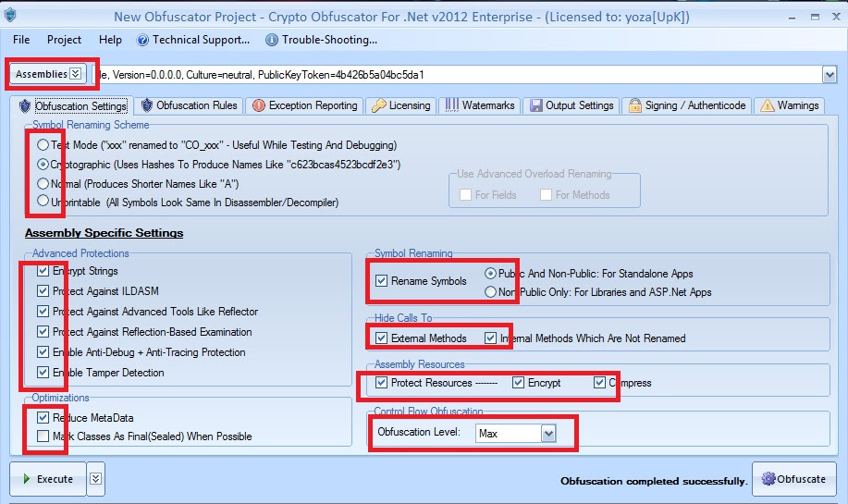Toggle the Encrypt Strings checkbox
Screen dimensions: 848x504
(43, 270)
